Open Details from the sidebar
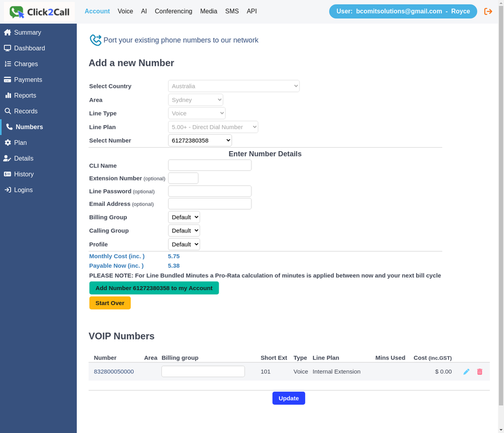504x433 pixels. click(x=25, y=158)
